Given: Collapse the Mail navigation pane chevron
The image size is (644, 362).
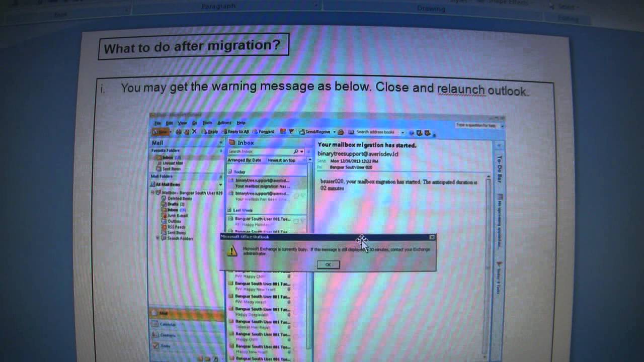Looking at the screenshot, I should [221, 143].
